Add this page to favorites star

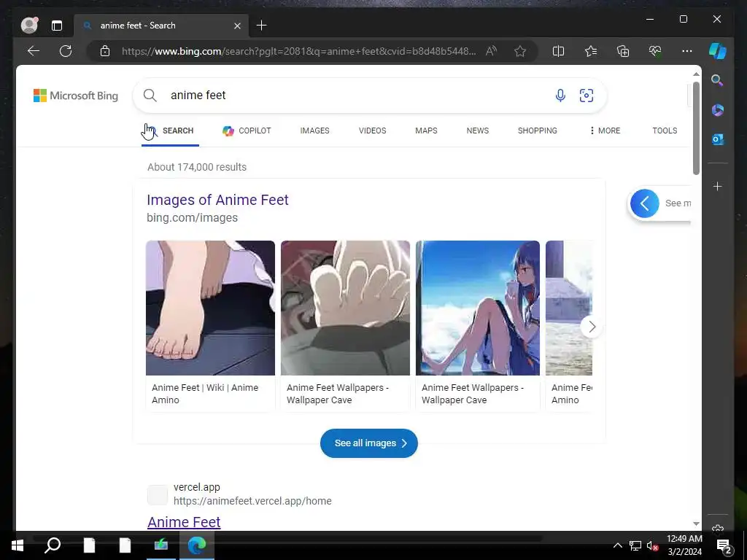(520, 51)
